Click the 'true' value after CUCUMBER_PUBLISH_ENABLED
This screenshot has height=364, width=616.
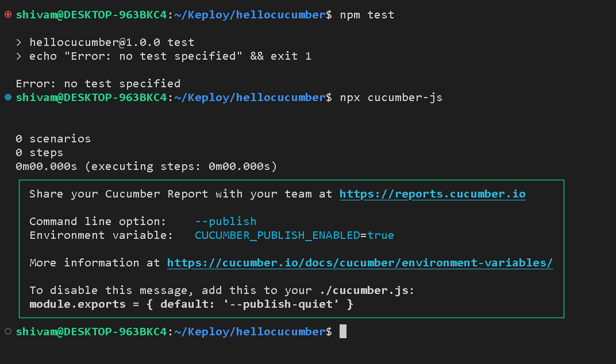click(380, 235)
